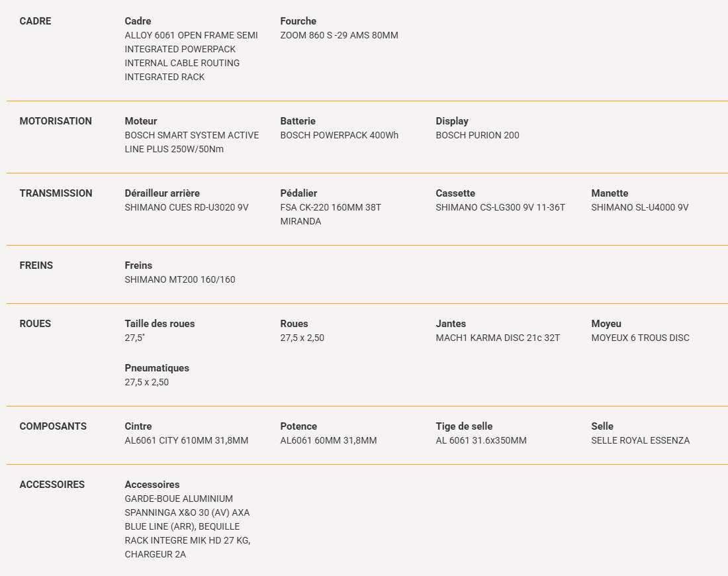Image resolution: width=728 pixels, height=576 pixels.
Task: Select the Pédalier FSA CK-220 text
Action: tap(330, 215)
